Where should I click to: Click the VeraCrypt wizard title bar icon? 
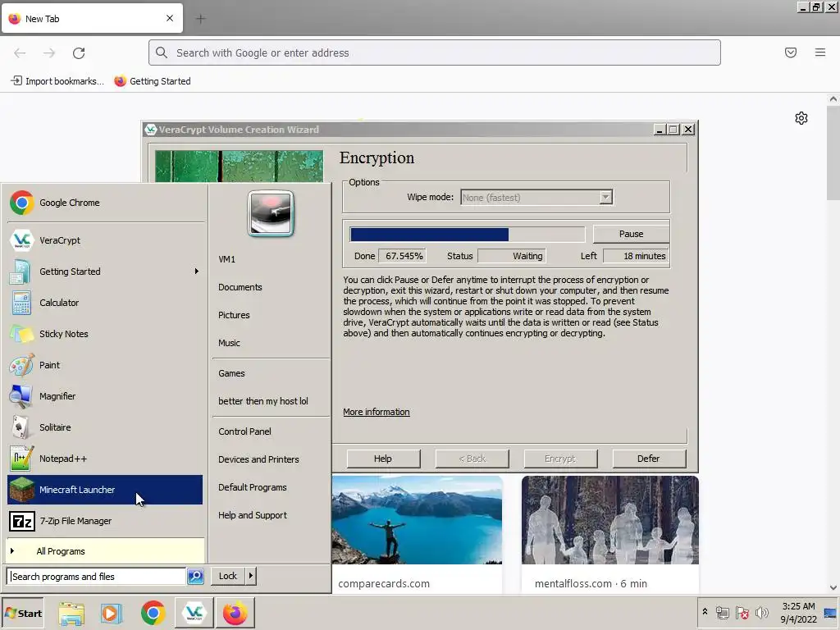(151, 130)
